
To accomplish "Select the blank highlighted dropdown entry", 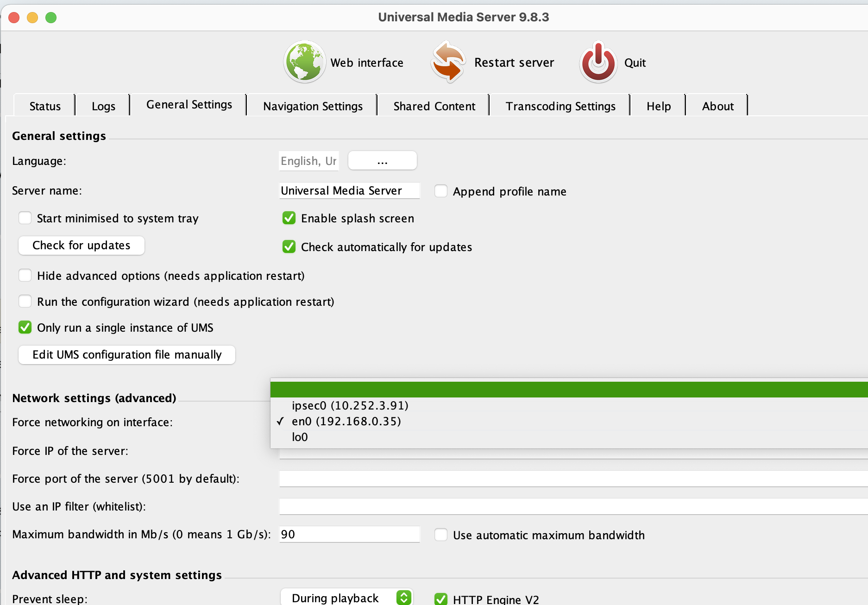I will click(x=569, y=390).
